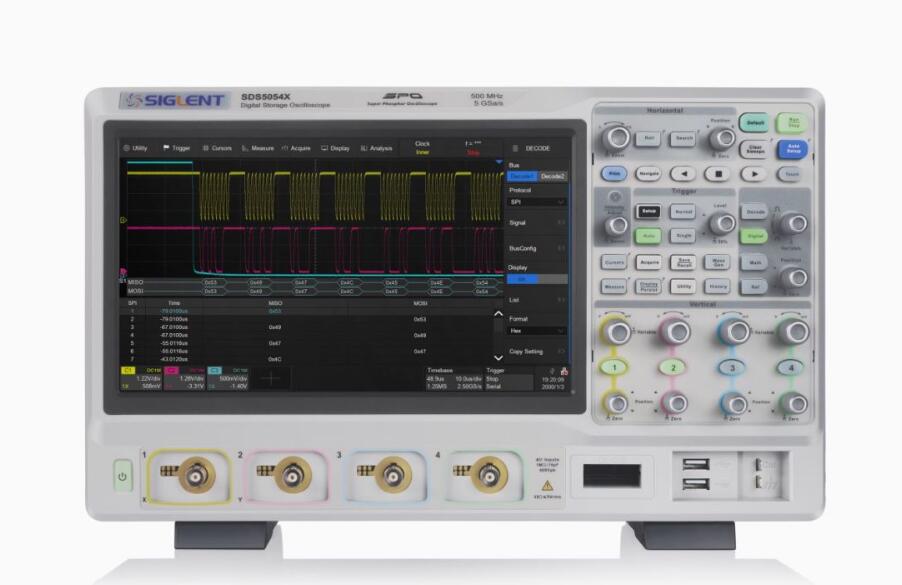Viewport: 902px width, 585px height.
Task: Toggle channel 3 blue button
Action: point(732,368)
